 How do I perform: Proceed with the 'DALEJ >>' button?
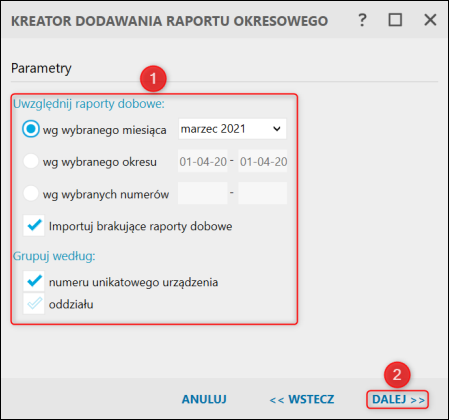398,399
